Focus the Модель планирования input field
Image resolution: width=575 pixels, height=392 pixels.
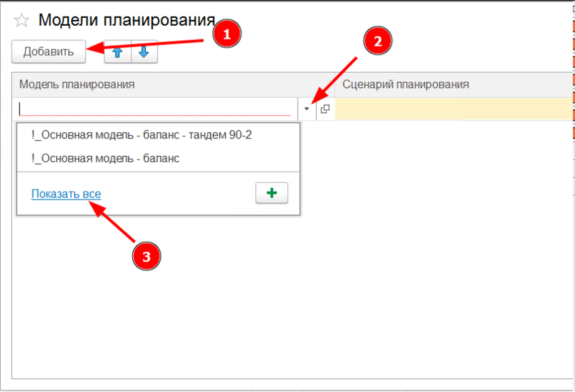[155, 109]
